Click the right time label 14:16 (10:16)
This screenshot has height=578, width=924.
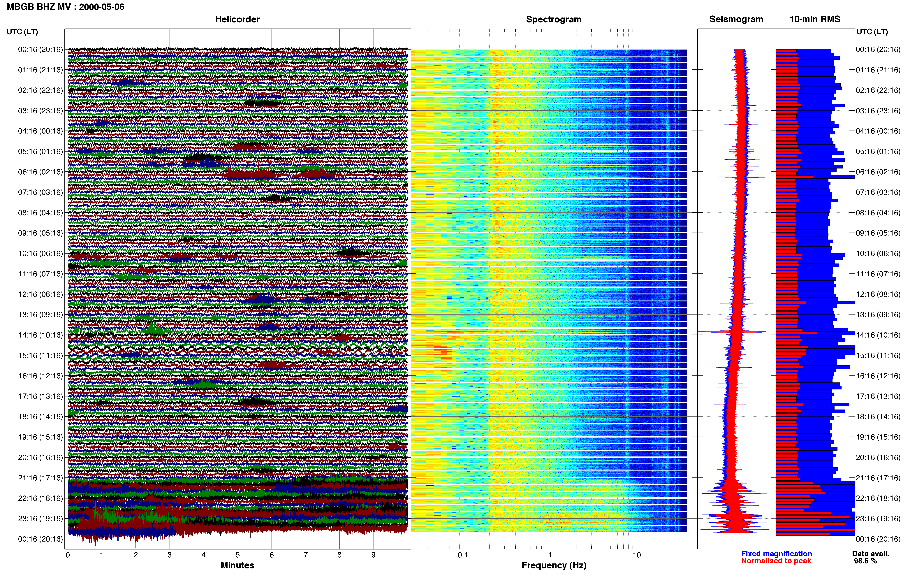[x=878, y=335]
